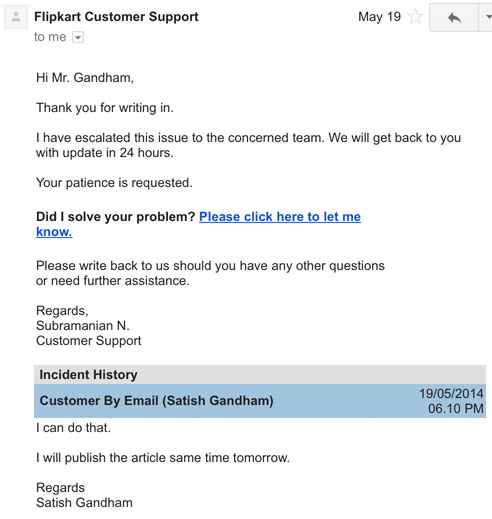This screenshot has width=492, height=519.
Task: Click the 'Hi Mr. Gandham,' greeting
Action: [x=85, y=78]
